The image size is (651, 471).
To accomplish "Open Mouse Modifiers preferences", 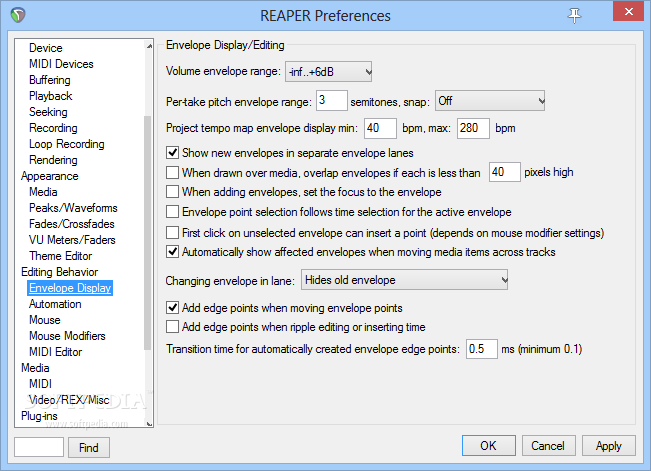I will tap(67, 336).
